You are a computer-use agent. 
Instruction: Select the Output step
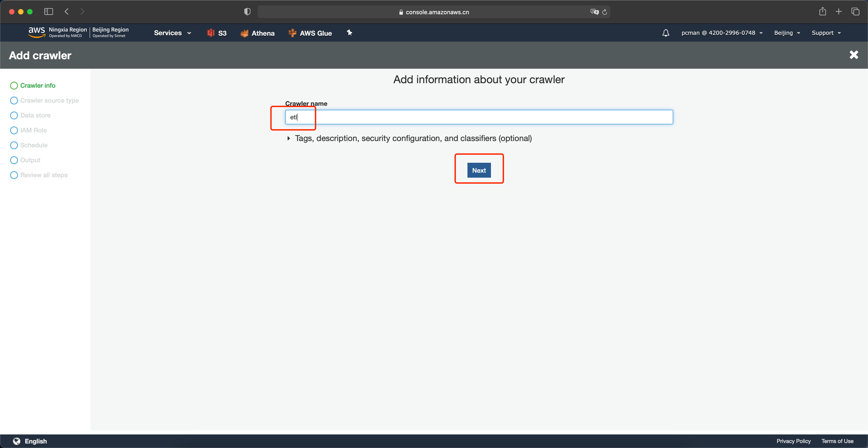pos(25,160)
